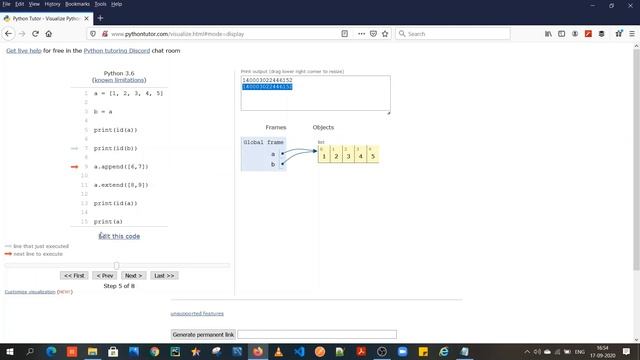Open the Firefox hamburger menu
This screenshot has width=640, height=360.
632,34
